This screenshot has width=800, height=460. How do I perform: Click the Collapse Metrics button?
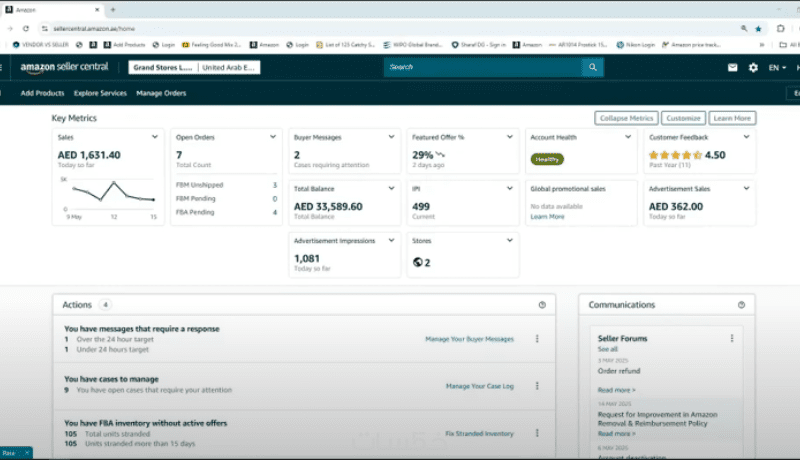pyautogui.click(x=626, y=118)
